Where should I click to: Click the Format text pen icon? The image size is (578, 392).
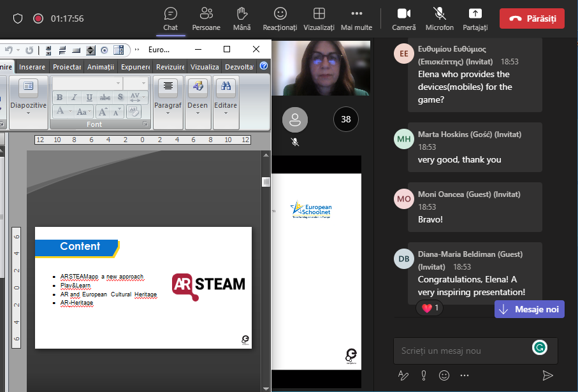point(403,375)
